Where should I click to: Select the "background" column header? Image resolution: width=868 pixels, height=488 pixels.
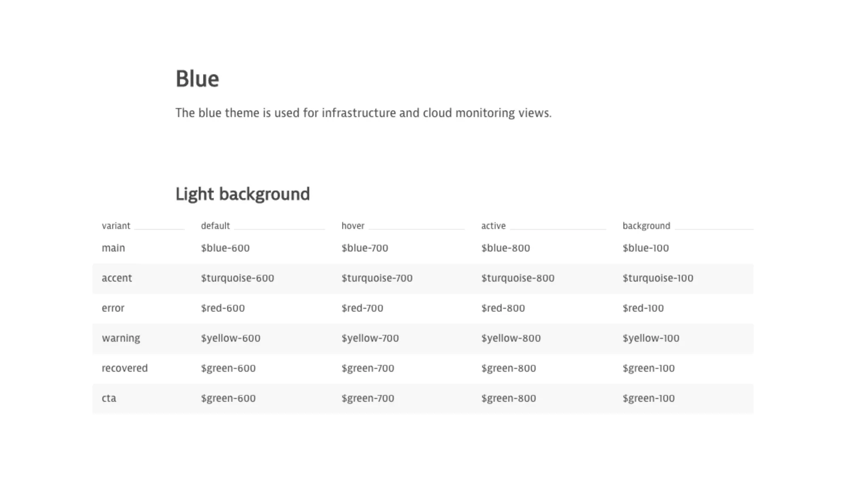646,226
